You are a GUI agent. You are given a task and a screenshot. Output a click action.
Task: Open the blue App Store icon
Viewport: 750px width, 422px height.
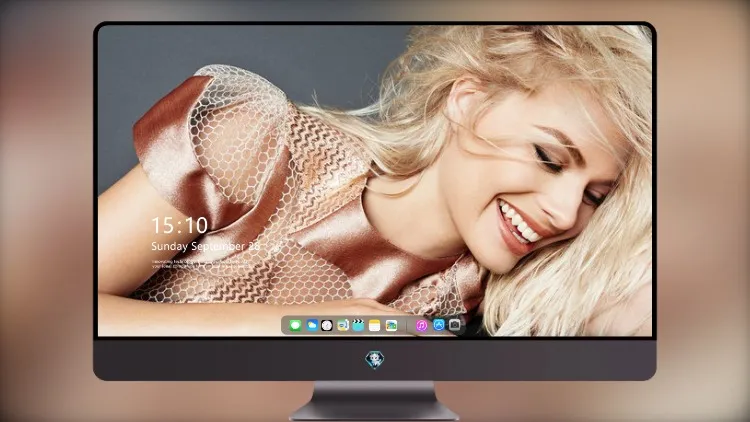439,325
